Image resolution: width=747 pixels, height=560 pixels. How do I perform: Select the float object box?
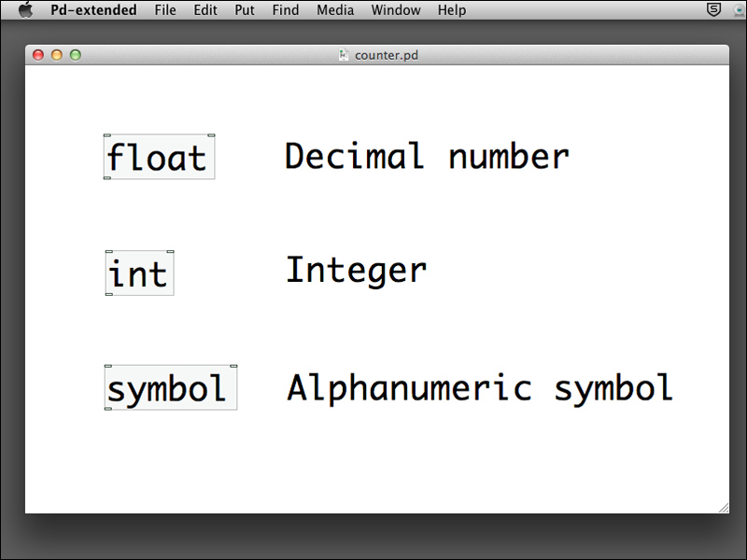(x=159, y=157)
